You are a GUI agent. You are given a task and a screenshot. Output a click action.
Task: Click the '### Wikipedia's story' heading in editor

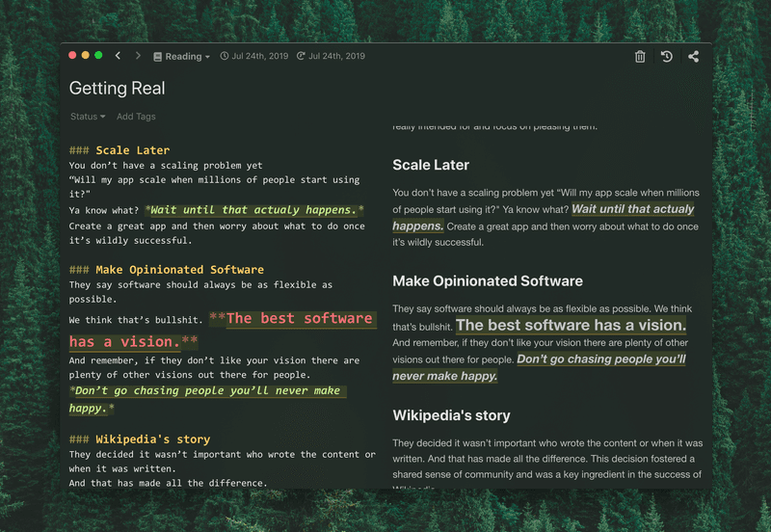(x=140, y=439)
